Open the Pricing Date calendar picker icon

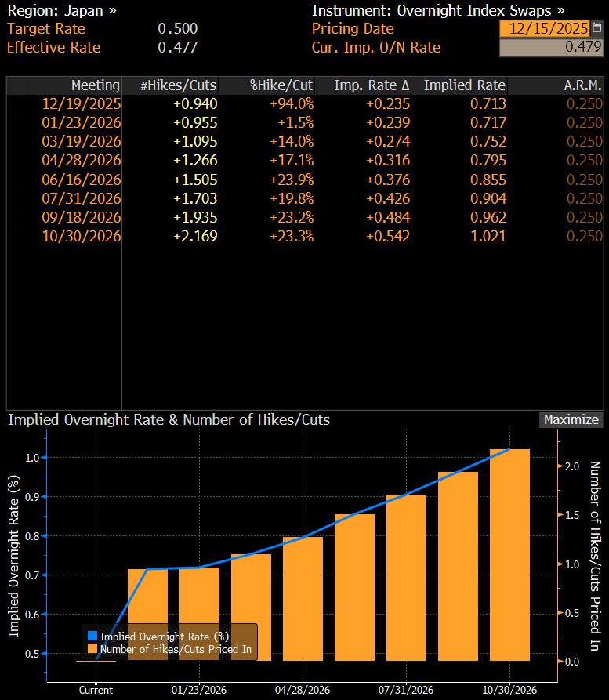click(x=597, y=28)
